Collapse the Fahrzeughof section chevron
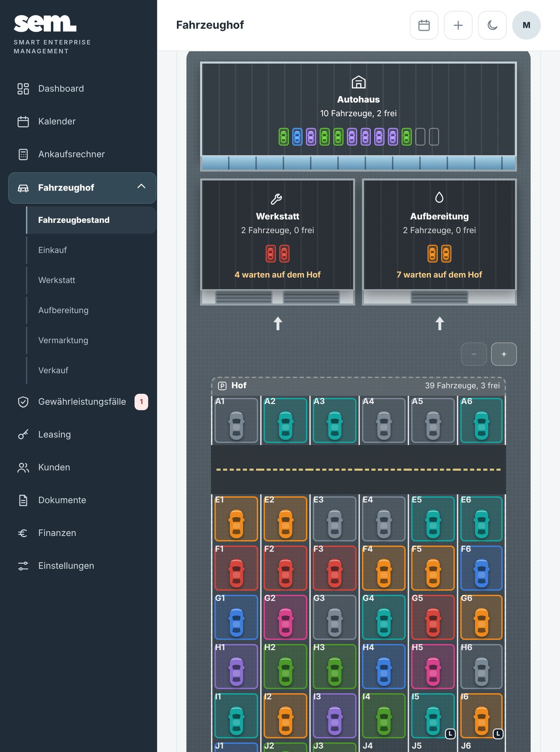 tap(141, 186)
